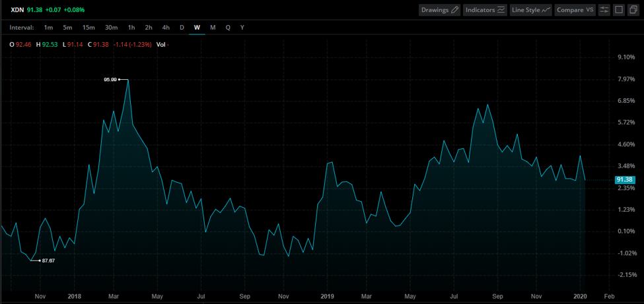The image size is (644, 304).
Task: Open the Indicators menu
Action: click(x=485, y=10)
